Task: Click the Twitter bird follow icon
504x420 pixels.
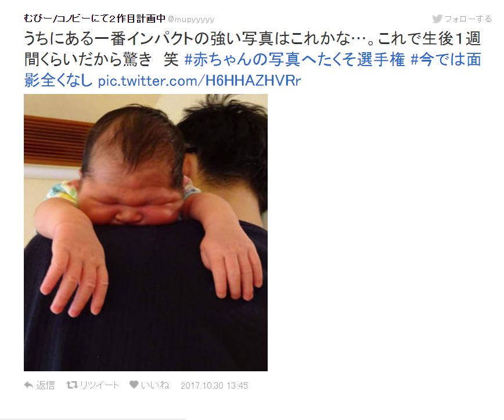Action: click(x=437, y=19)
